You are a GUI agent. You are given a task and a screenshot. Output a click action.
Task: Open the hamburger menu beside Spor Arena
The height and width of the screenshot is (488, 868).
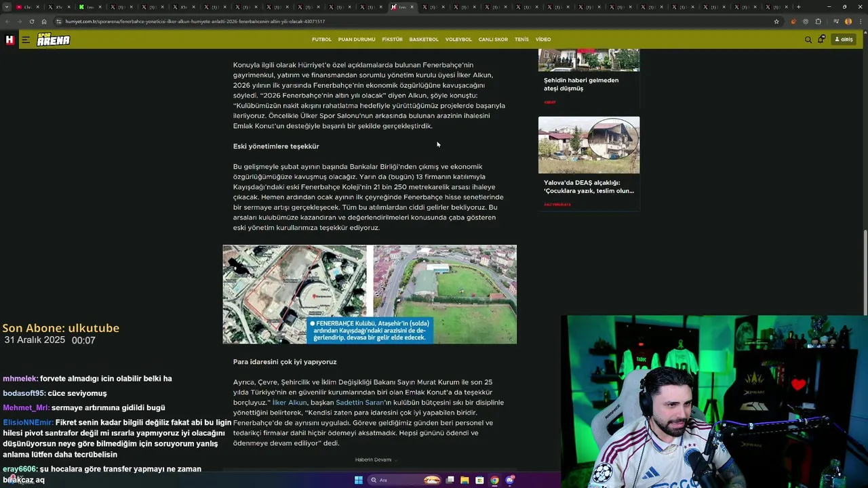pos(26,40)
